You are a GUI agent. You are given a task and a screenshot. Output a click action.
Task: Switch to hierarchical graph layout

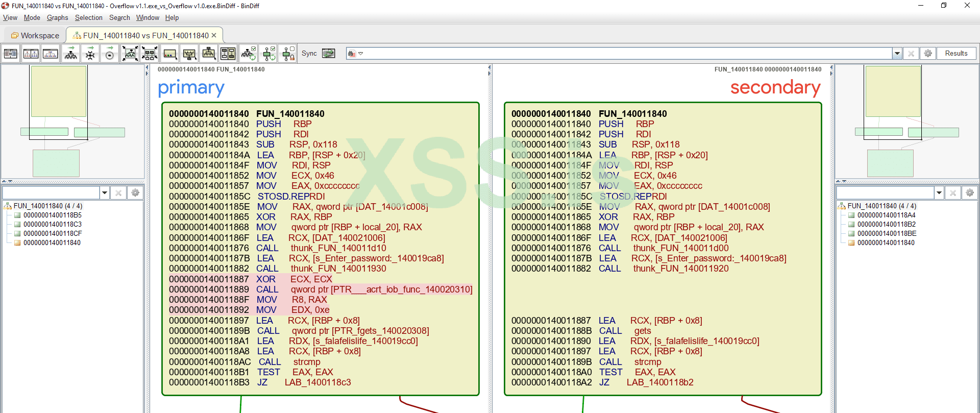[71, 54]
